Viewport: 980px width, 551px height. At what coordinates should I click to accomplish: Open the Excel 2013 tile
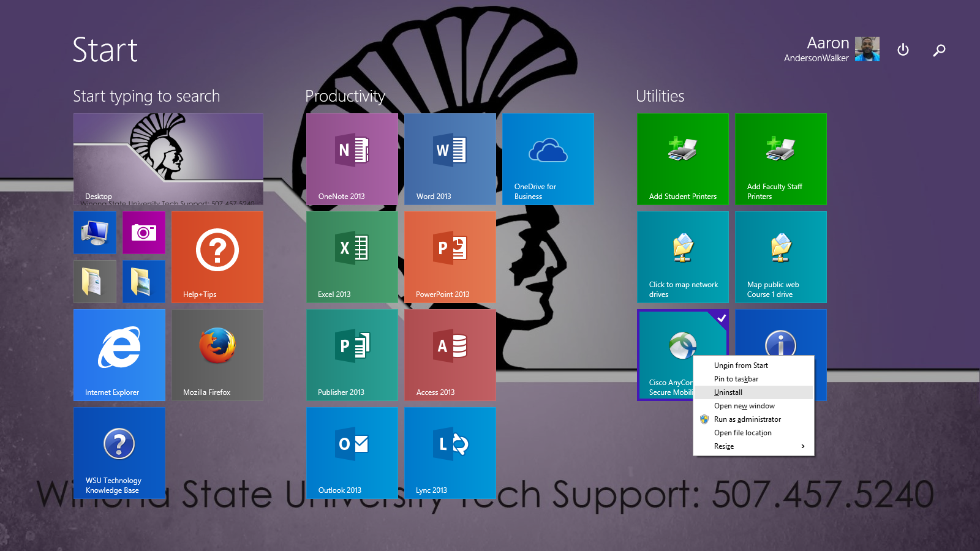click(352, 257)
